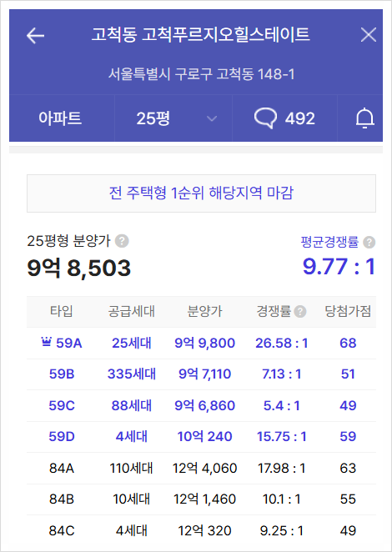Click the 12억 4,060 price cell
392x552 pixels.
[204, 469]
